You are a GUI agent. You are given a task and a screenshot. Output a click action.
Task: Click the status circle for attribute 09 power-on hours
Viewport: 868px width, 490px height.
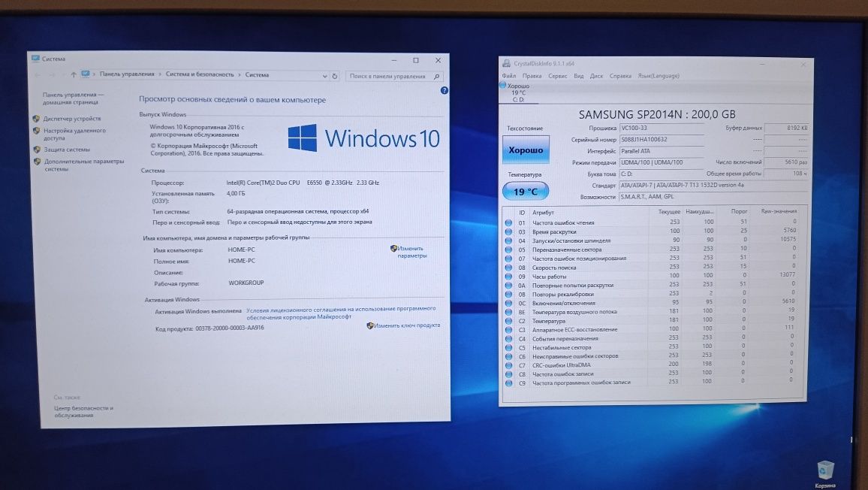point(508,276)
